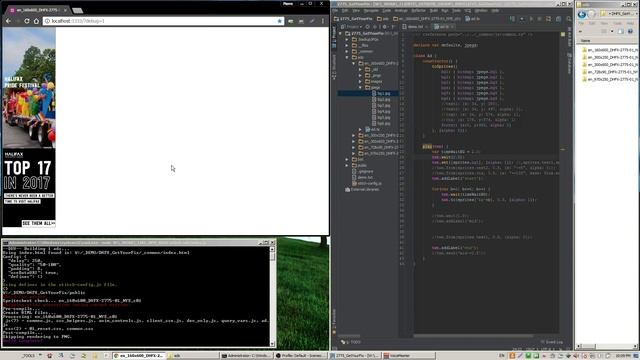Go back in the Chrome browser
The height and width of the screenshot is (360, 640).
(x=9, y=21)
